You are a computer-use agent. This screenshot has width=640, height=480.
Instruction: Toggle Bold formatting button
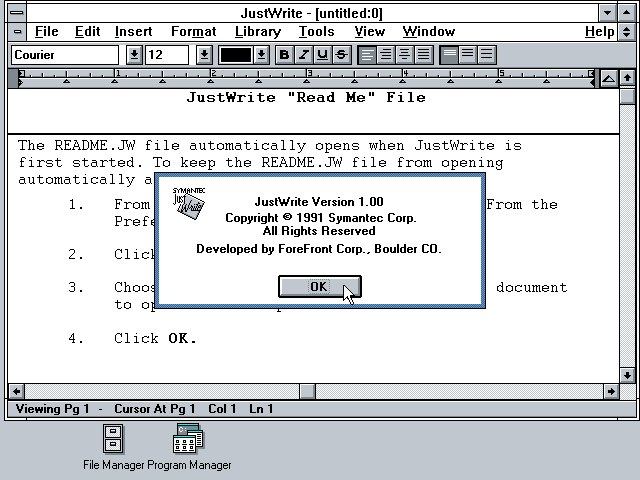[284, 55]
